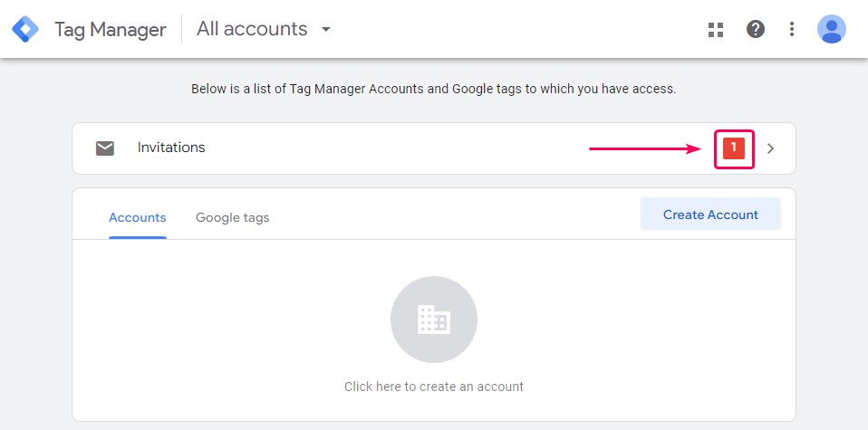Click the Invitations envelope icon

tap(104, 148)
